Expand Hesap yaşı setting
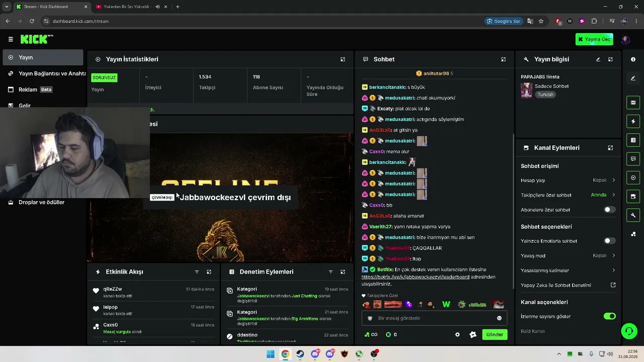The width and height of the screenshot is (644, 362). pyautogui.click(x=568, y=180)
